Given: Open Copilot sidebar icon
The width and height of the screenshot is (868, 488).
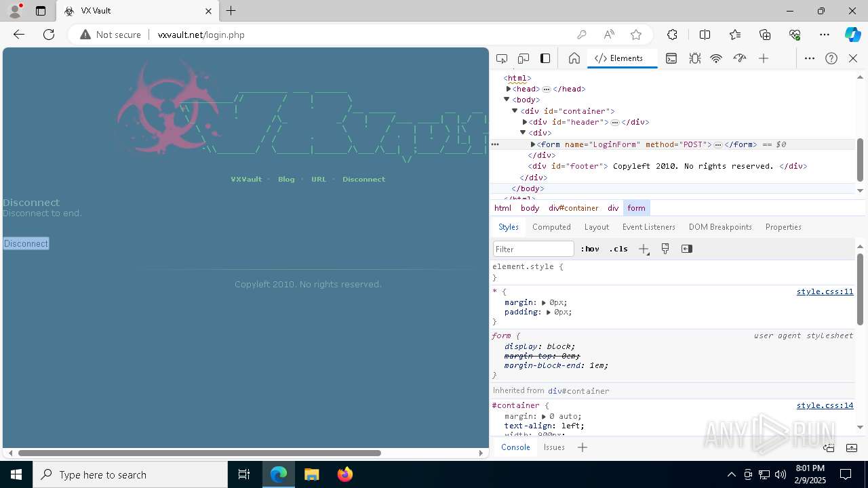Looking at the screenshot, I should point(852,35).
